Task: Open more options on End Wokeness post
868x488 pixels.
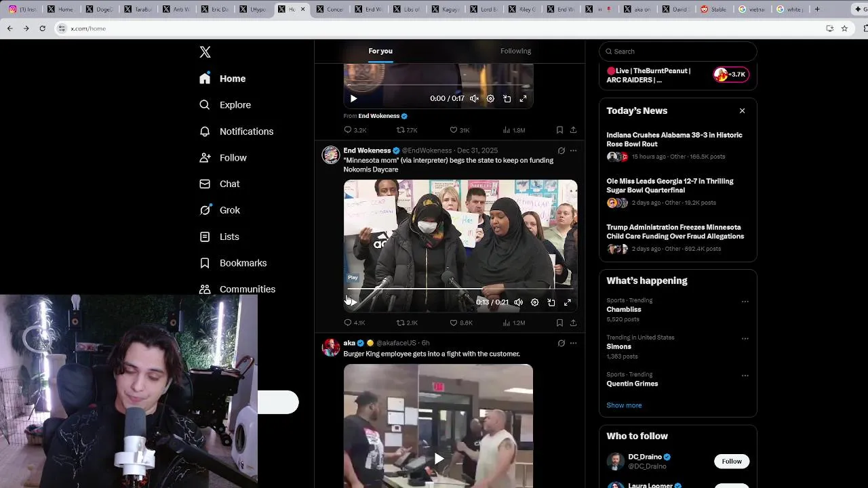Action: [x=573, y=150]
